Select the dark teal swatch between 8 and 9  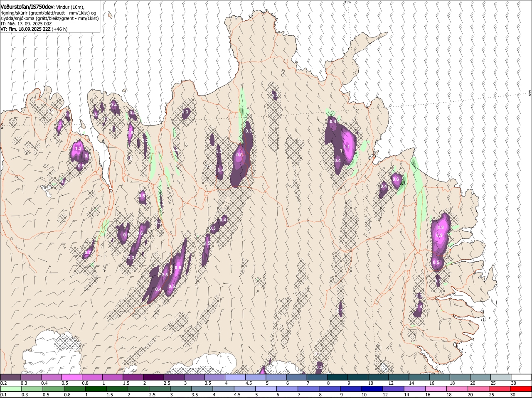click(x=337, y=377)
